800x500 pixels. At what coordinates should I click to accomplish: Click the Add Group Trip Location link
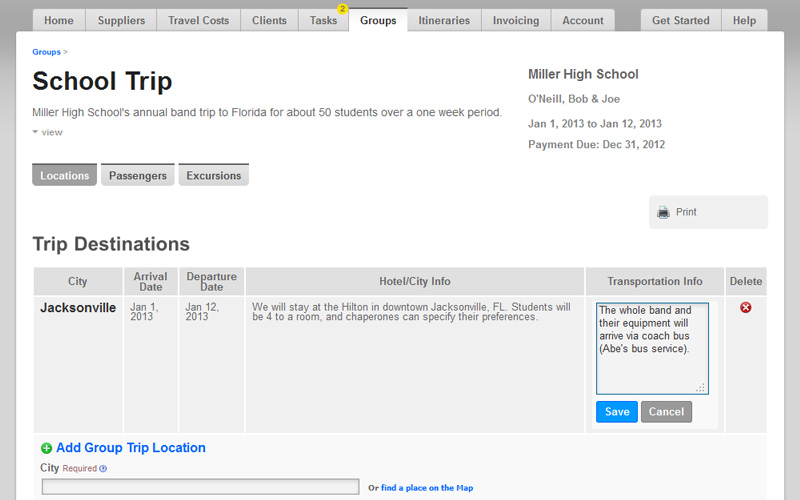click(x=131, y=448)
